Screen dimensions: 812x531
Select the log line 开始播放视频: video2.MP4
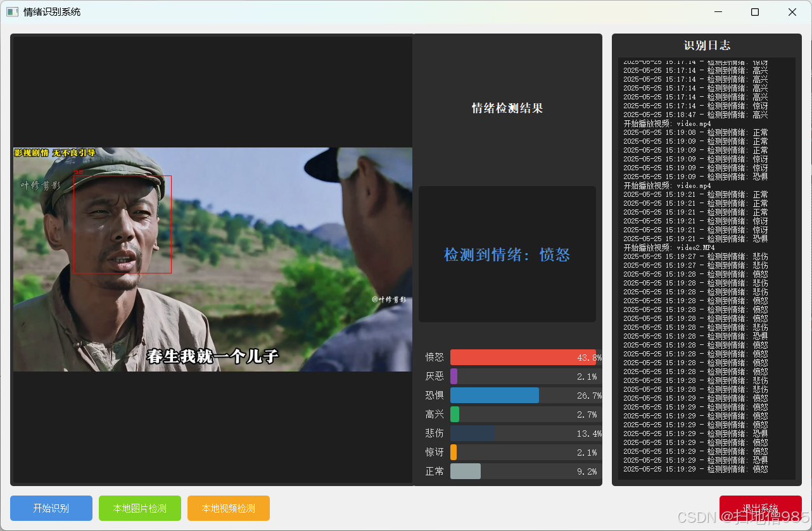[668, 247]
